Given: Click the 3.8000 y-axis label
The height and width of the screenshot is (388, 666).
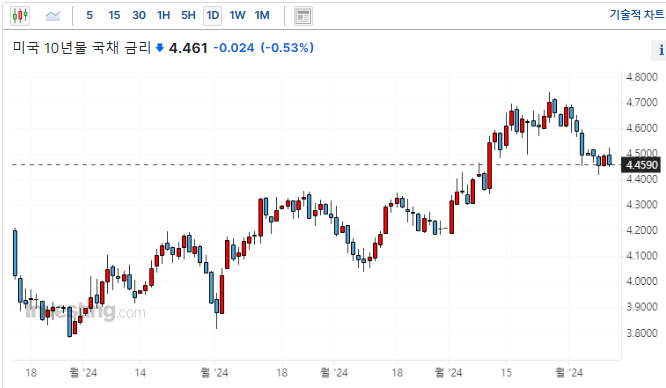Looking at the screenshot, I should pyautogui.click(x=641, y=333).
